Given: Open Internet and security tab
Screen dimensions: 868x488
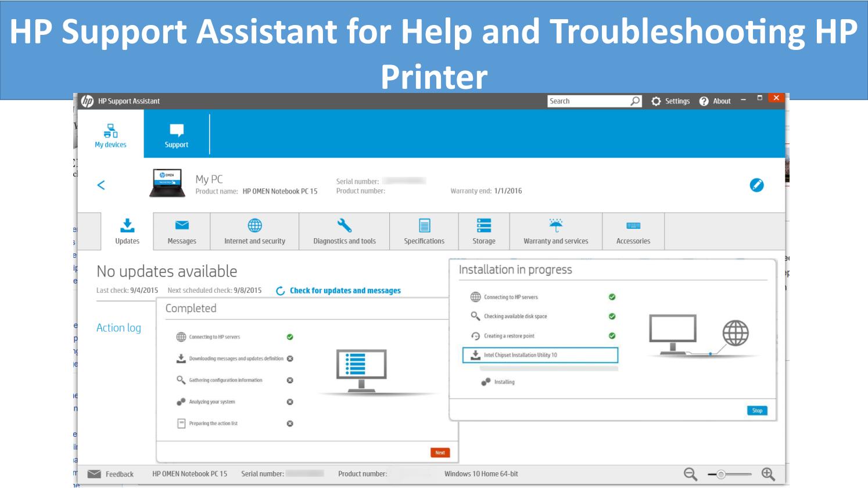Looking at the screenshot, I should [254, 231].
